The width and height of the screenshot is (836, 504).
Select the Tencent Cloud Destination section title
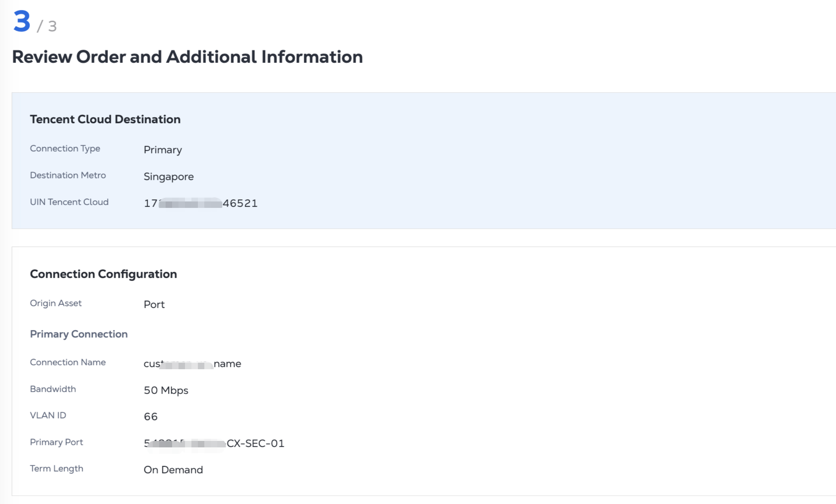click(105, 119)
